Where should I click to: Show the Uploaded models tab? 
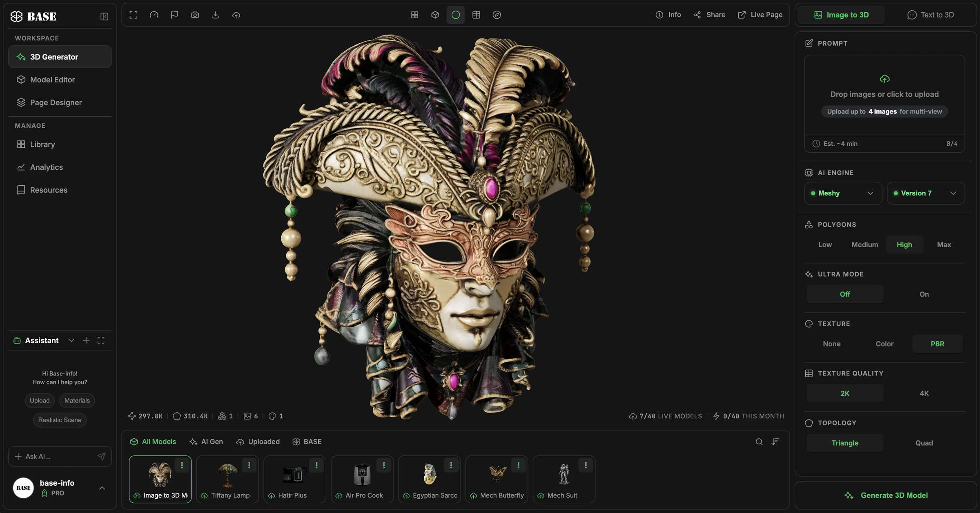tap(258, 442)
